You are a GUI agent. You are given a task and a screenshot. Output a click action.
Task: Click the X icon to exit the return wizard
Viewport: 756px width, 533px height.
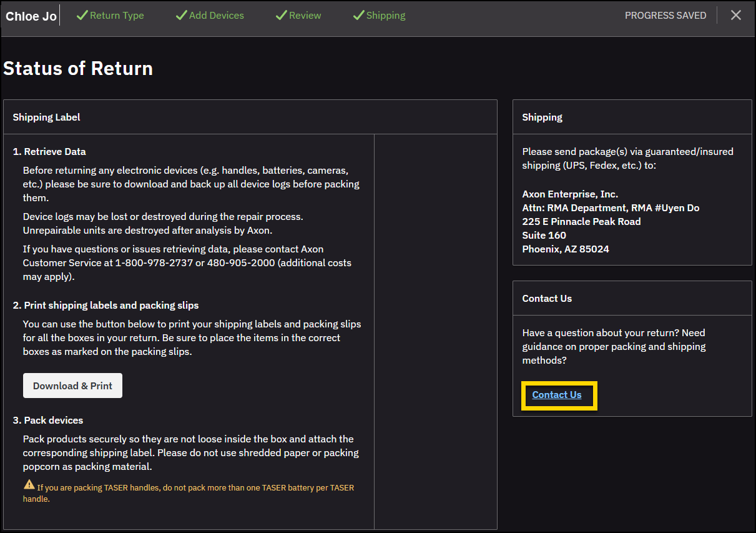coord(736,14)
